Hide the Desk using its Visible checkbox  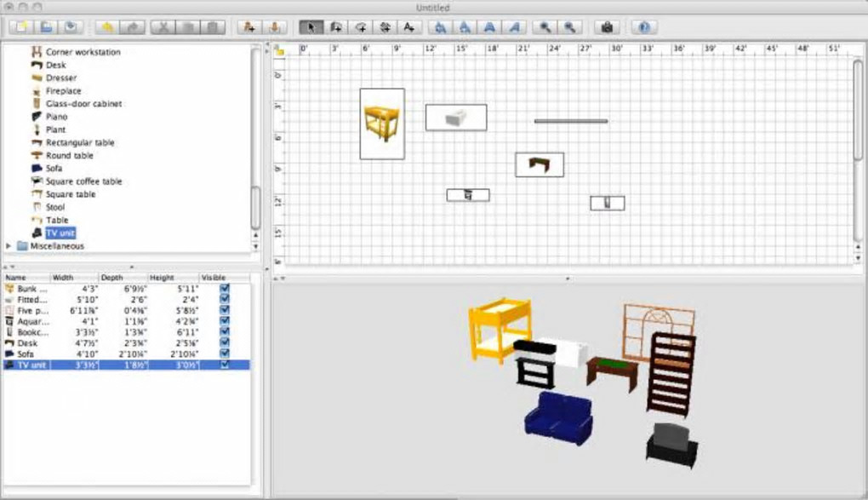tap(224, 343)
